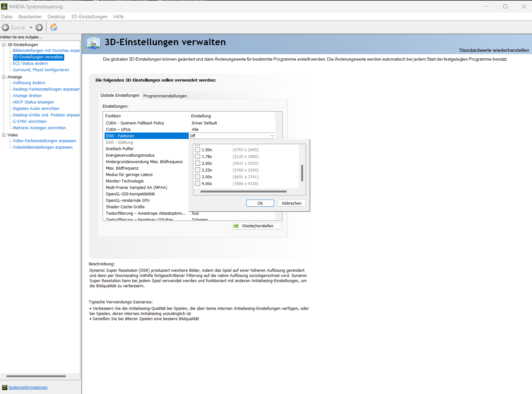This screenshot has width=532, height=394.
Task: Open Desktop-Größe und -Position anpassen
Action: click(x=46, y=115)
